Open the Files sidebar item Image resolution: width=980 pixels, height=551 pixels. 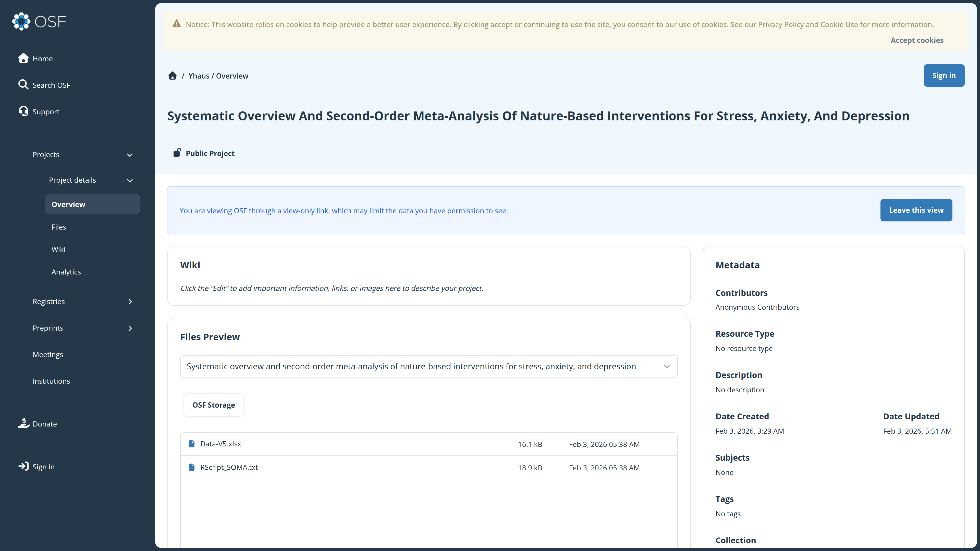(59, 227)
